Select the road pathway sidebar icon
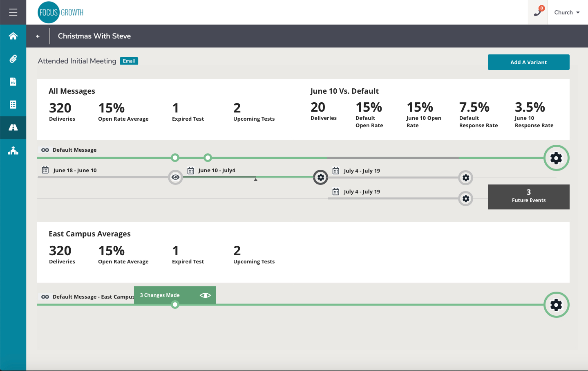This screenshot has width=588, height=371. pyautogui.click(x=13, y=128)
